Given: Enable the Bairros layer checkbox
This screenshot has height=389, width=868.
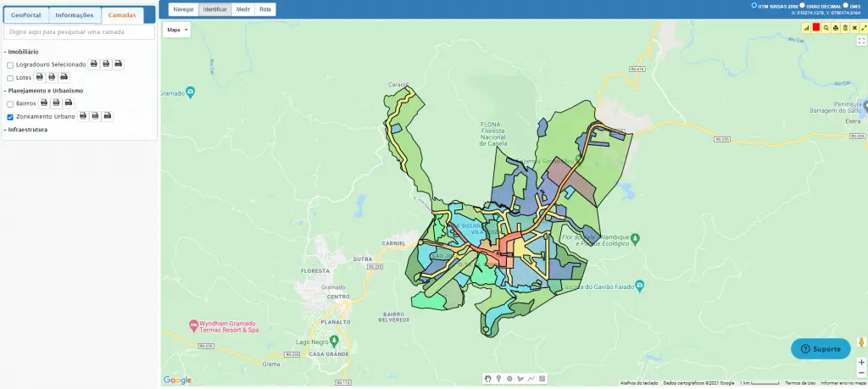Looking at the screenshot, I should tap(10, 103).
